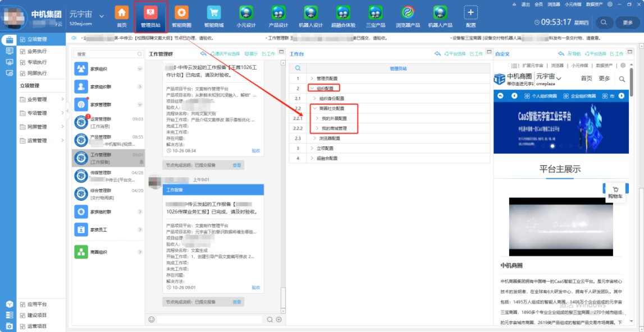Open the 购物车 shopping cart widget

[615, 192]
